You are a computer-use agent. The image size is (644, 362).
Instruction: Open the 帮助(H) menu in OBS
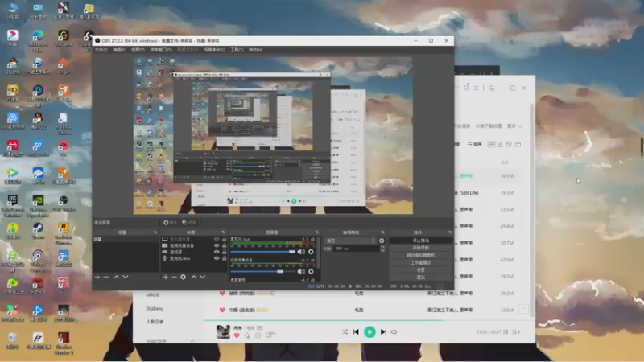click(x=255, y=50)
